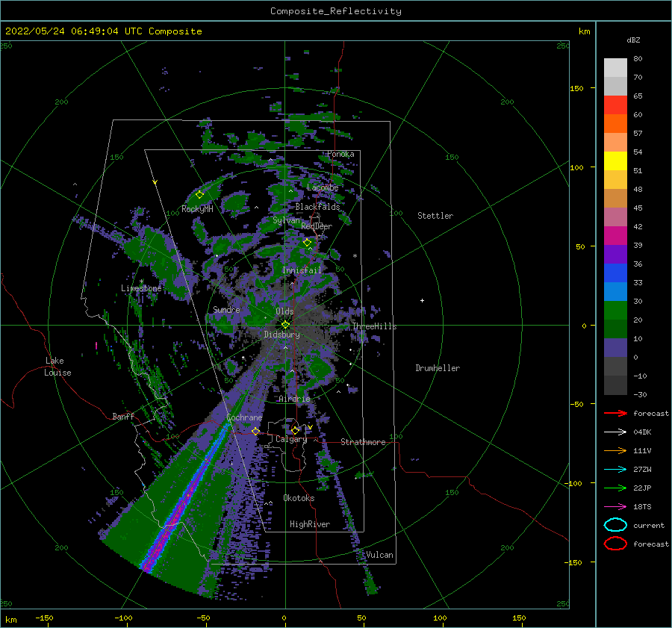Click the cyan current ellipse icon

point(615,525)
